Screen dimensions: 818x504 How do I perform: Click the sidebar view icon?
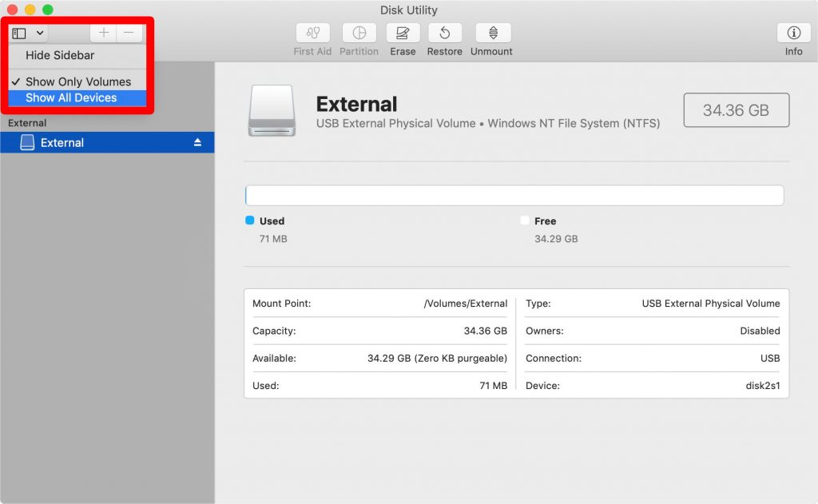19,34
